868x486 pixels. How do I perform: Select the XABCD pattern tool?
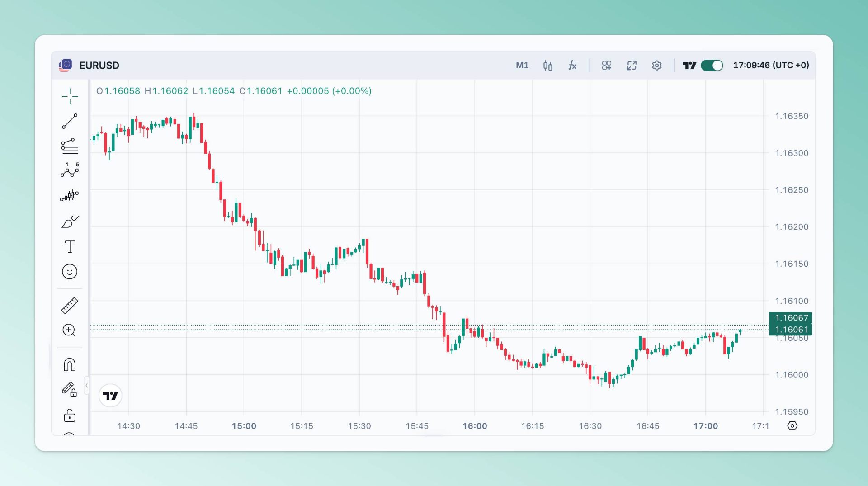(x=70, y=170)
